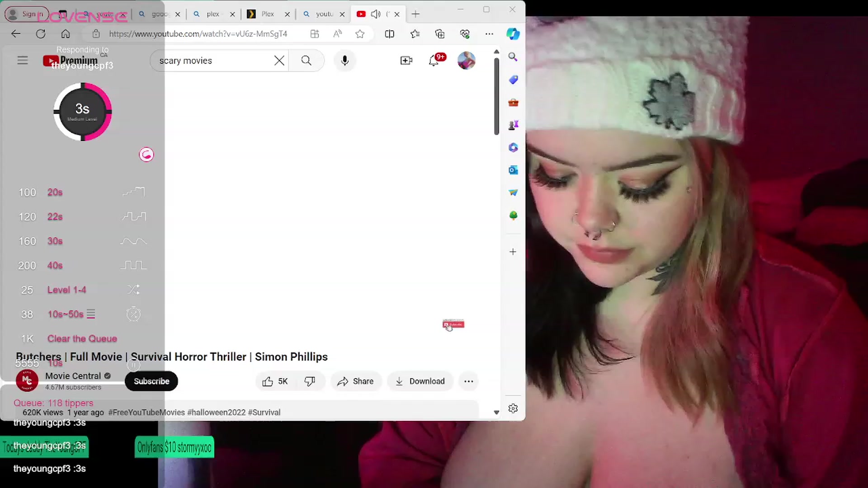Screen dimensions: 868x488
Task: Click the #halloween2022 hashtag
Action: pyautogui.click(x=216, y=413)
